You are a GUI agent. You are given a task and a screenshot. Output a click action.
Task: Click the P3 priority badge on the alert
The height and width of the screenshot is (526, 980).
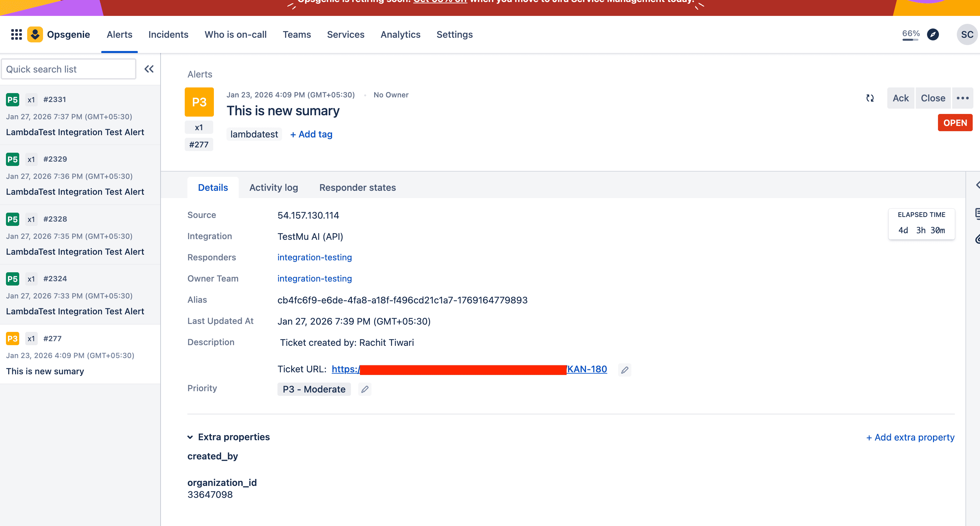pos(199,102)
